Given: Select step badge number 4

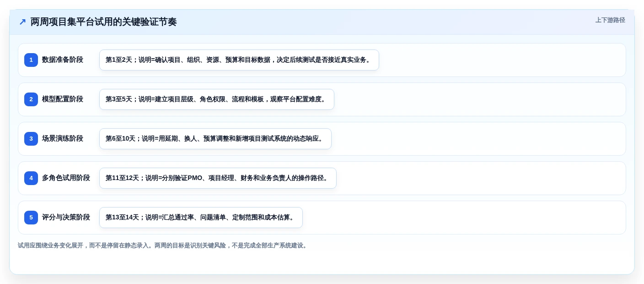Looking at the screenshot, I should point(31,178).
